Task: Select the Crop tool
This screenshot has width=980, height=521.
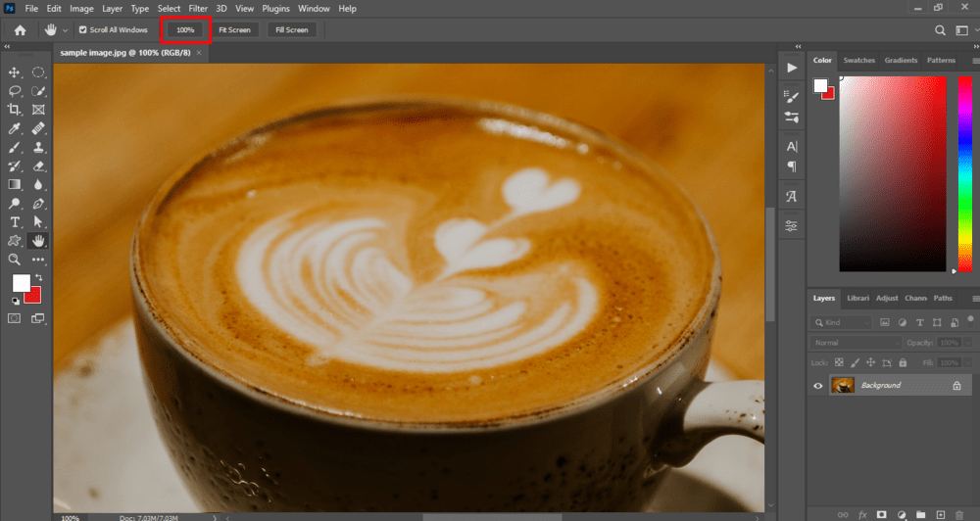Action: 14,110
